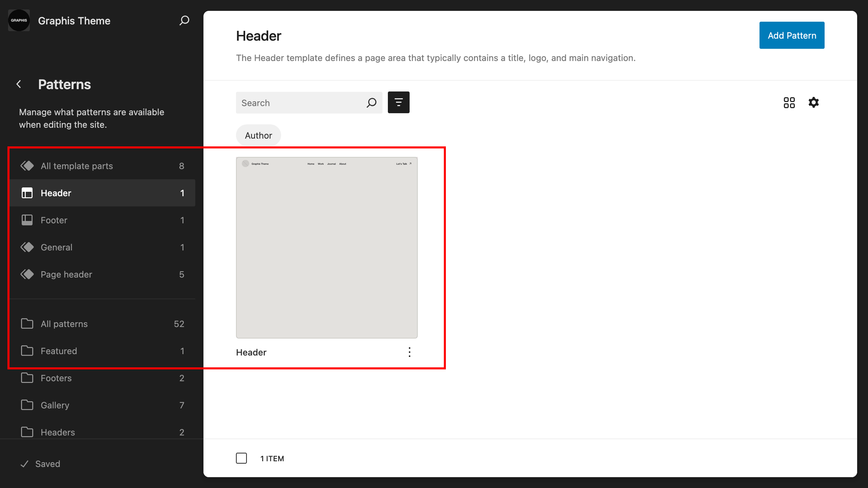Open the Author filter chip
Image resolution: width=868 pixels, height=488 pixels.
(x=258, y=135)
